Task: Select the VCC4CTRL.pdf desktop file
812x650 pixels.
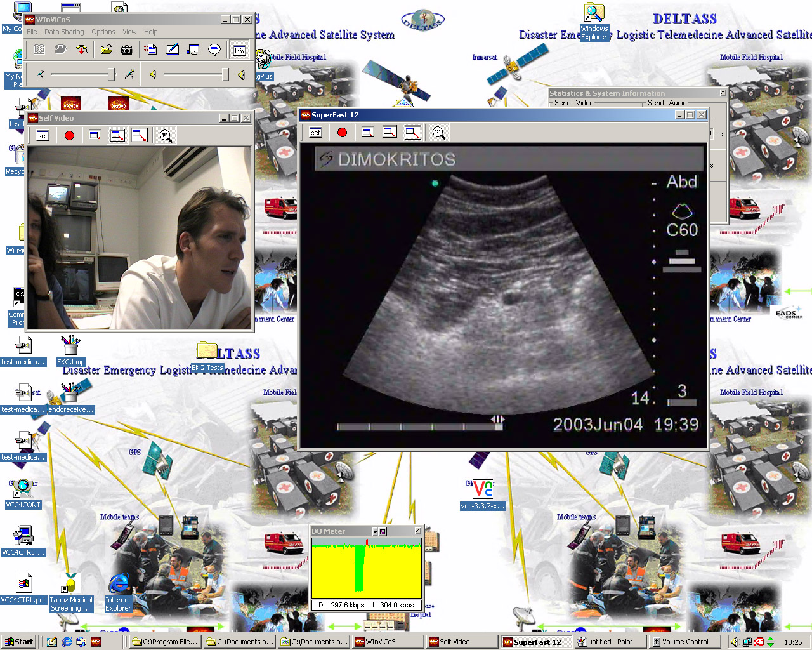Action: click(x=23, y=588)
